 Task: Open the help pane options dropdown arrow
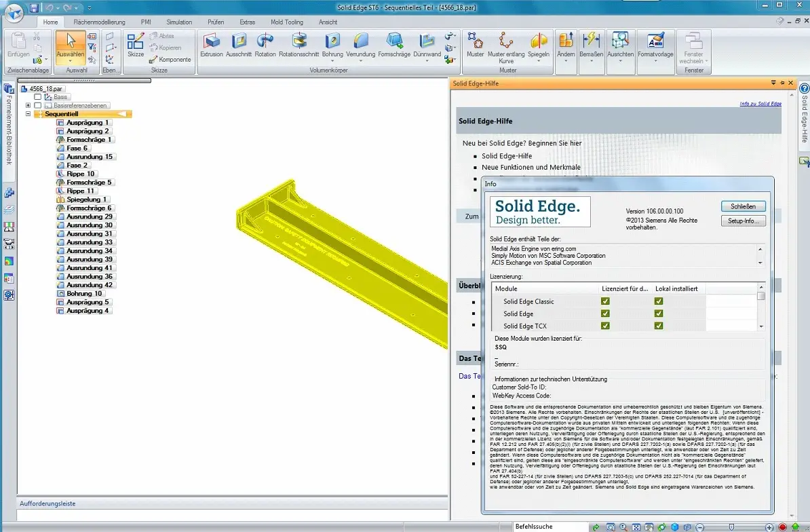773,83
